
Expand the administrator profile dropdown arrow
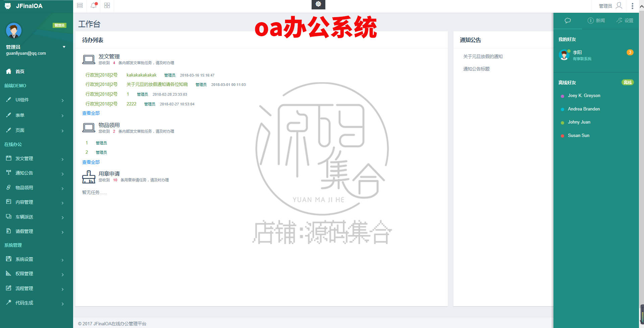click(x=64, y=47)
